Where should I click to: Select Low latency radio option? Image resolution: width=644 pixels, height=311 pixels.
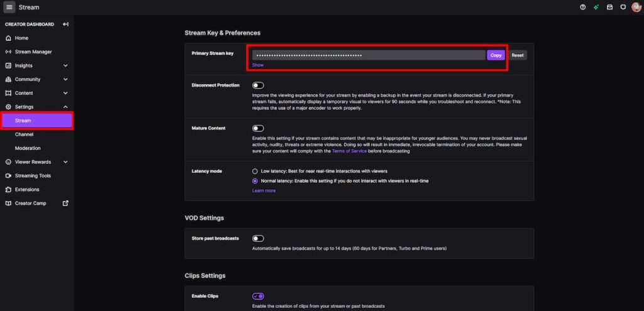(x=255, y=171)
